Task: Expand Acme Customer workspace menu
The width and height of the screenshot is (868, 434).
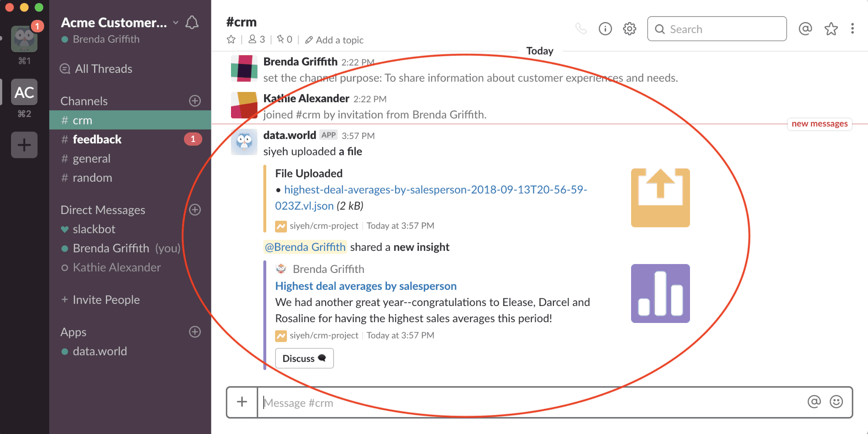Action: [x=120, y=22]
